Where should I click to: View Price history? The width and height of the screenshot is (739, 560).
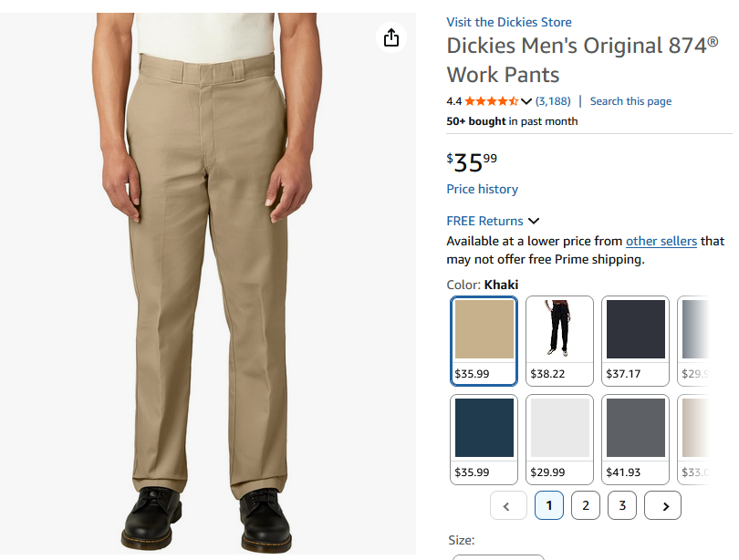(482, 189)
